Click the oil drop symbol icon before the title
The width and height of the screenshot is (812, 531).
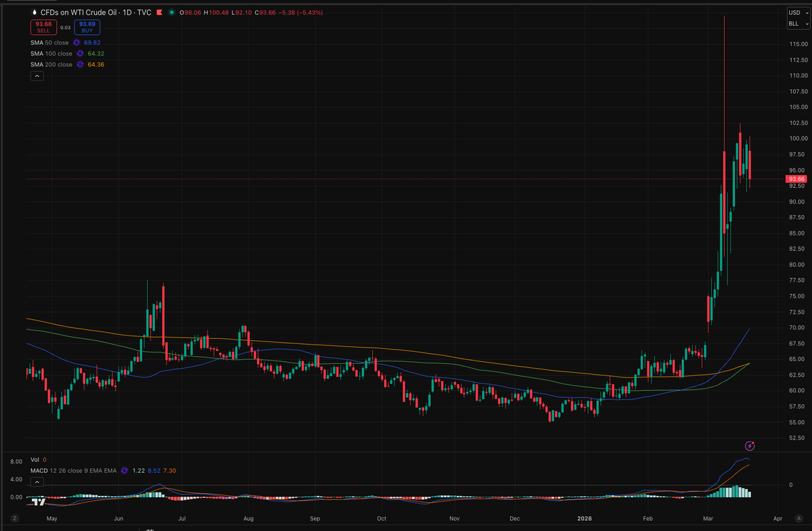point(35,13)
